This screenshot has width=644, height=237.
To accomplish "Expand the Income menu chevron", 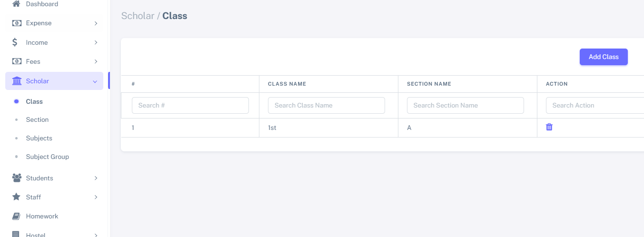I will click(x=96, y=42).
